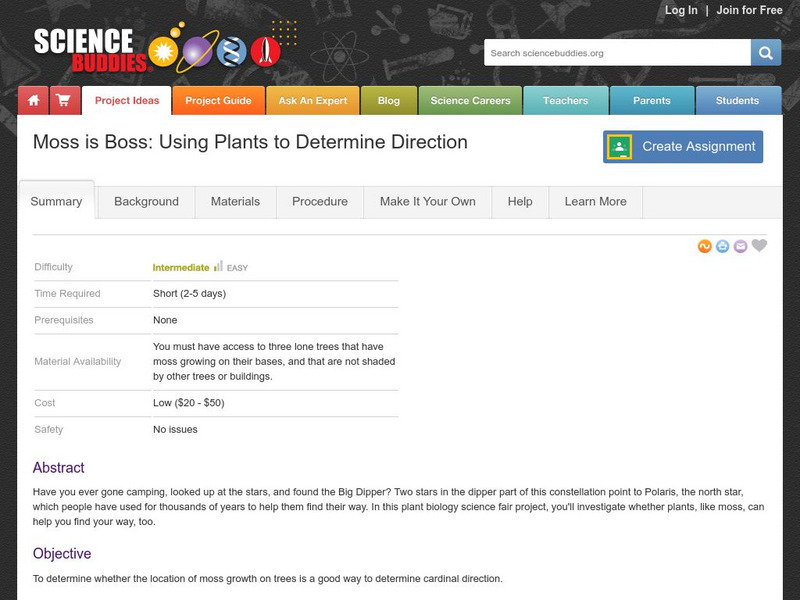Click the 'Material Availability' label

pos(78,362)
